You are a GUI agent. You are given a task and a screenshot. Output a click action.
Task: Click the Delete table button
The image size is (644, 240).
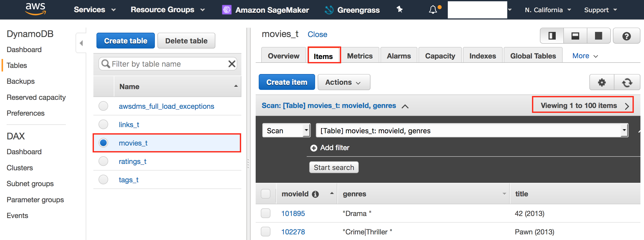tap(186, 41)
